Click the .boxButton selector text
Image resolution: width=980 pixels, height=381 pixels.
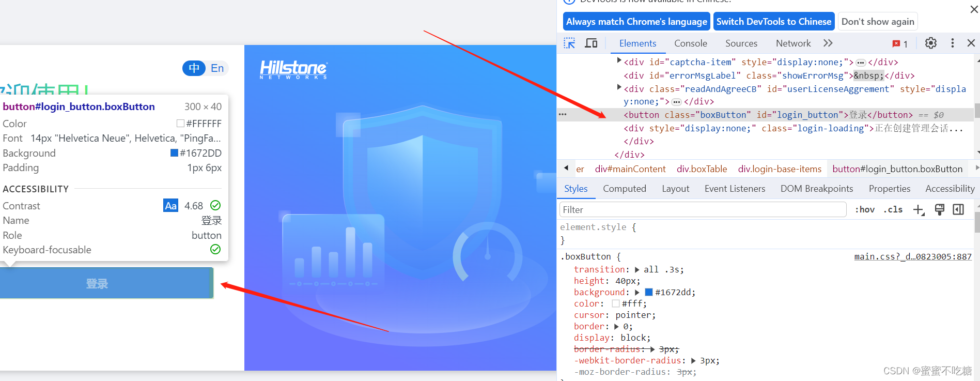click(585, 256)
